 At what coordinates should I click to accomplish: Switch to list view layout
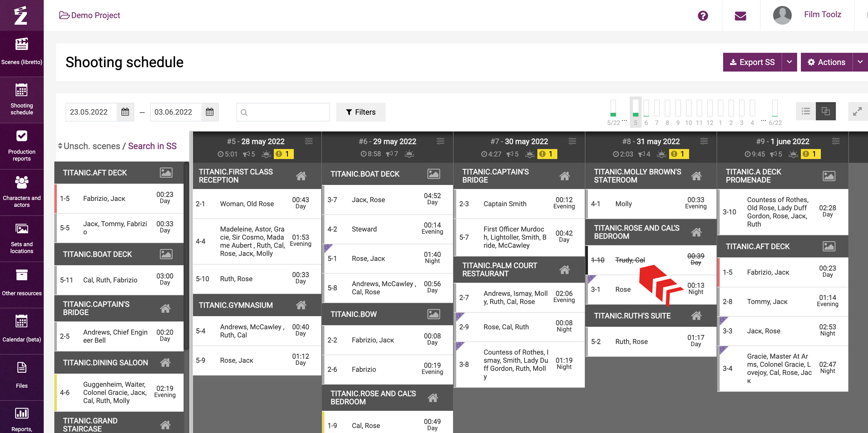point(806,111)
